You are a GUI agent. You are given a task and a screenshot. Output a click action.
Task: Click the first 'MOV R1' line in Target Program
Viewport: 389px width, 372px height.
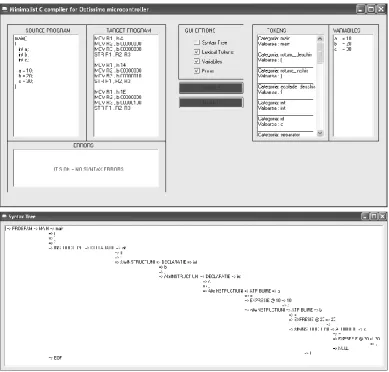(x=109, y=38)
